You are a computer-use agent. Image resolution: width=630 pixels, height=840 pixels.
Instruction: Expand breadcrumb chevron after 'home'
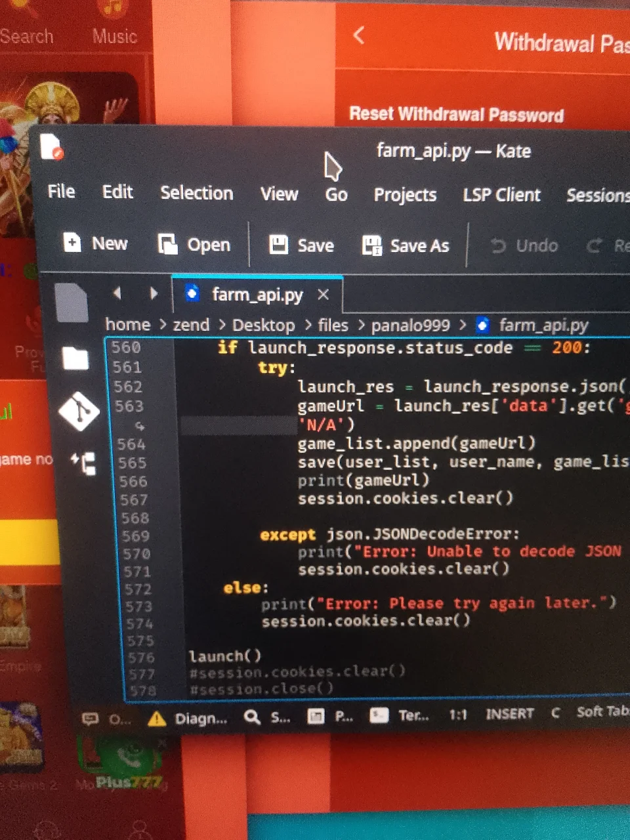[162, 325]
